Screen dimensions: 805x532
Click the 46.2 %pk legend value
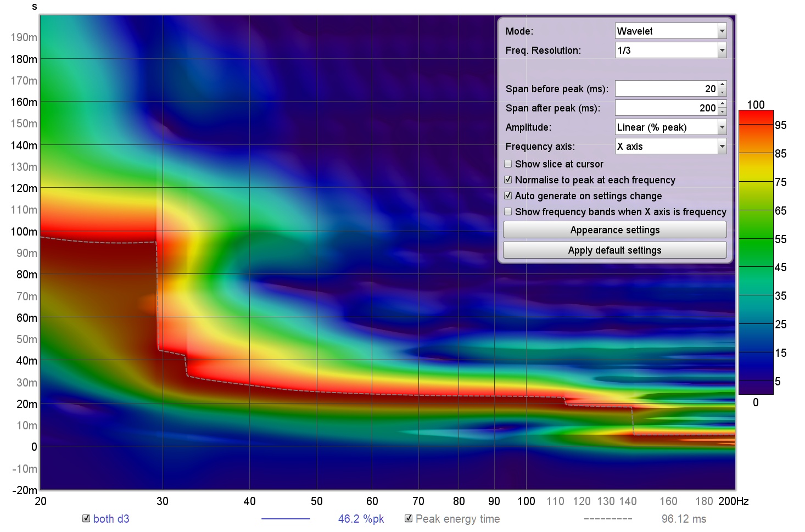pyautogui.click(x=361, y=519)
